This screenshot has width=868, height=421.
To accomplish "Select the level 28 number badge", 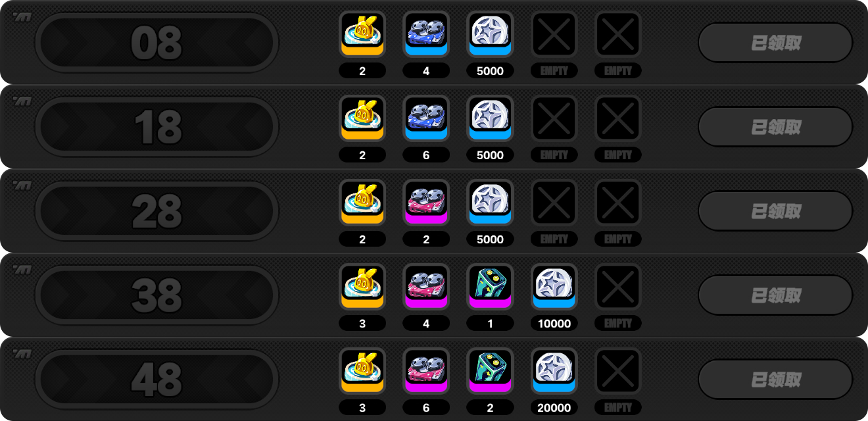I will pyautogui.click(x=157, y=211).
